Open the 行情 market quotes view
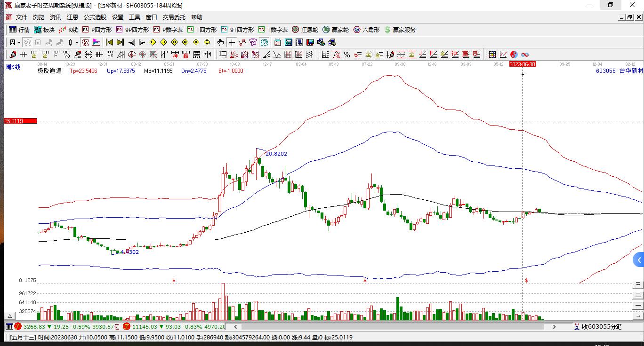Screen dimensions: 644x346 click(19, 30)
